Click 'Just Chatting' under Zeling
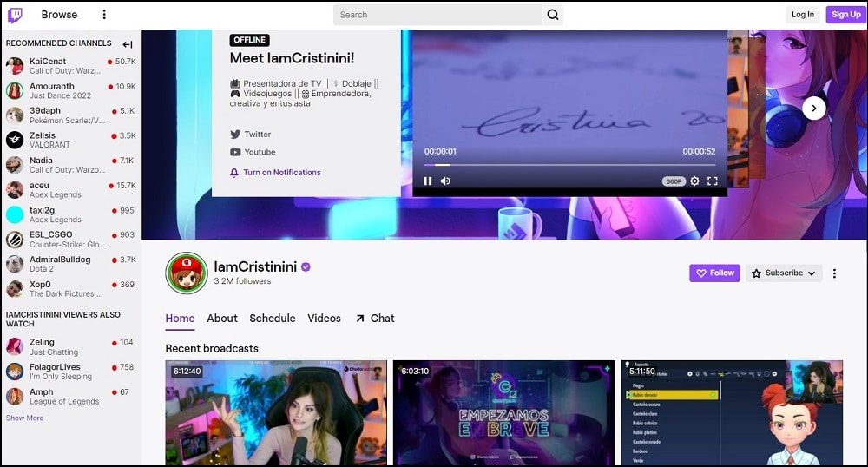 point(54,352)
